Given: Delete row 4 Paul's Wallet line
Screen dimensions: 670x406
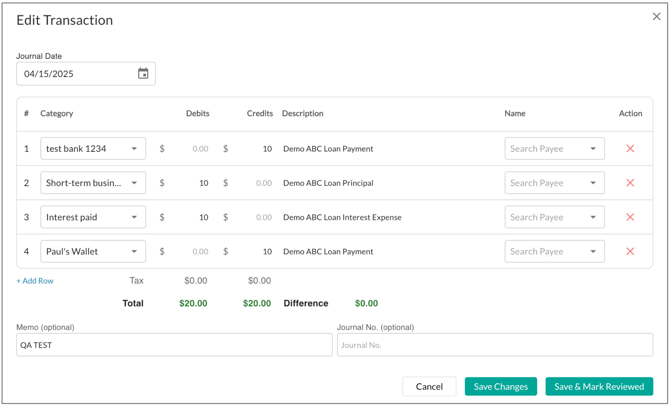Looking at the screenshot, I should 630,251.
